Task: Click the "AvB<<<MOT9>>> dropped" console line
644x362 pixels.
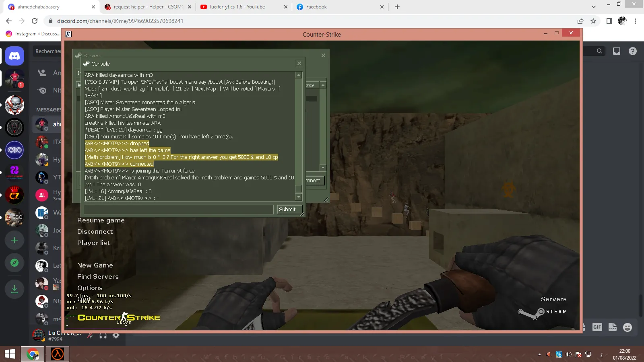Action: click(117, 144)
